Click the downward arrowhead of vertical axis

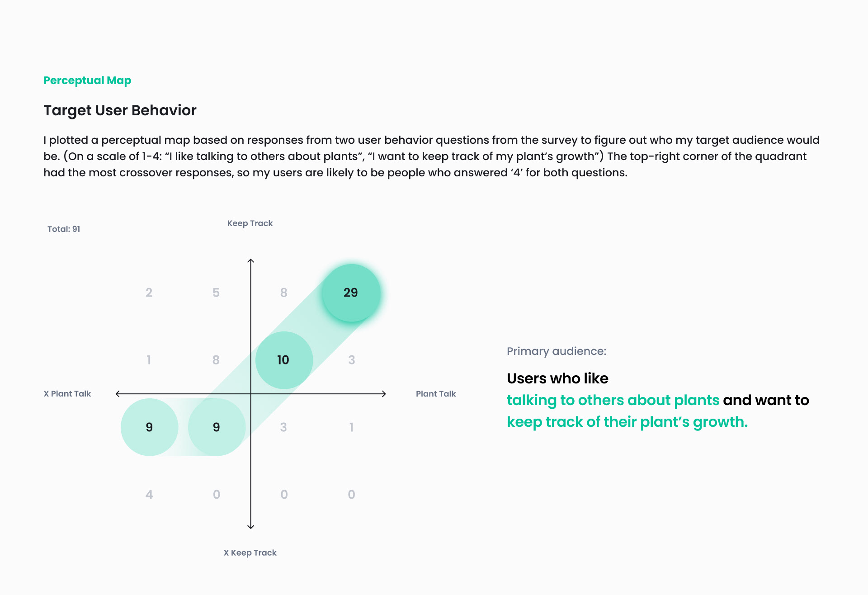click(x=251, y=526)
